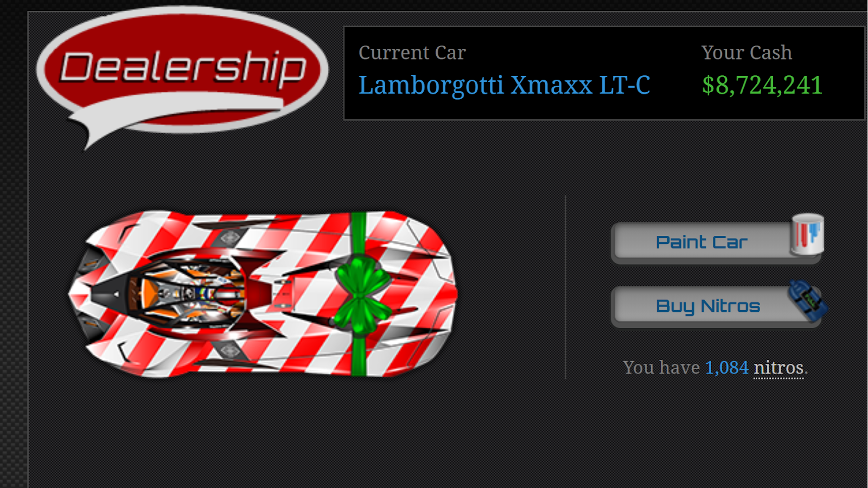Open the underlined nitros link
Viewport: 868px width, 488px height.
(x=778, y=368)
